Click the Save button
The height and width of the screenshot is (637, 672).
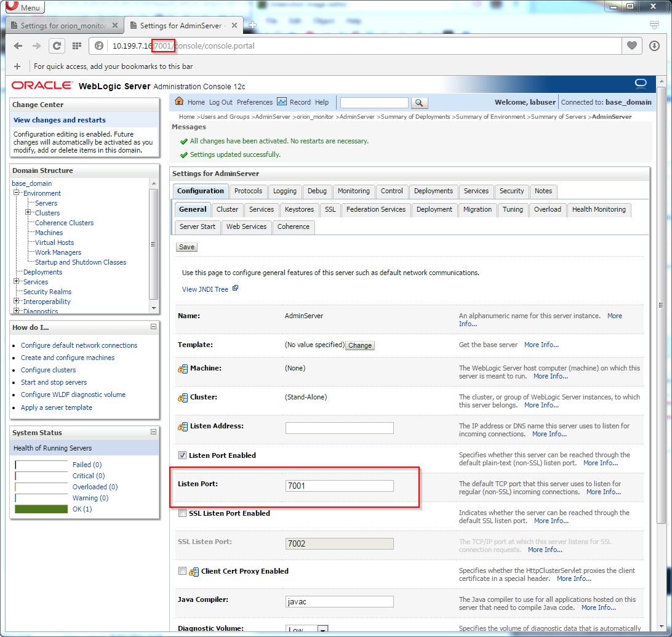186,247
